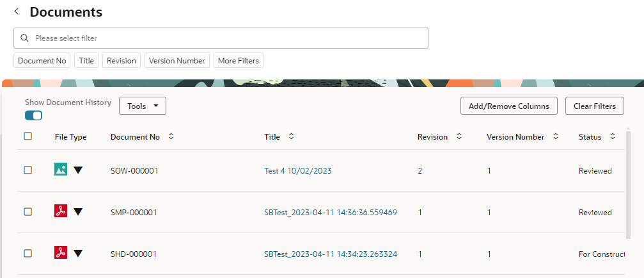
Task: Sort by Status column arrows
Action: tap(613, 136)
